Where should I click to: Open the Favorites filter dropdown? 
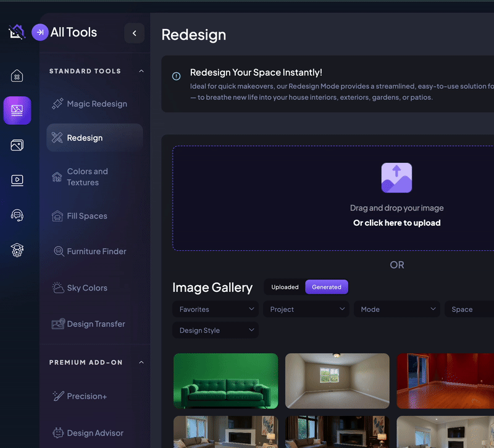[216, 309]
